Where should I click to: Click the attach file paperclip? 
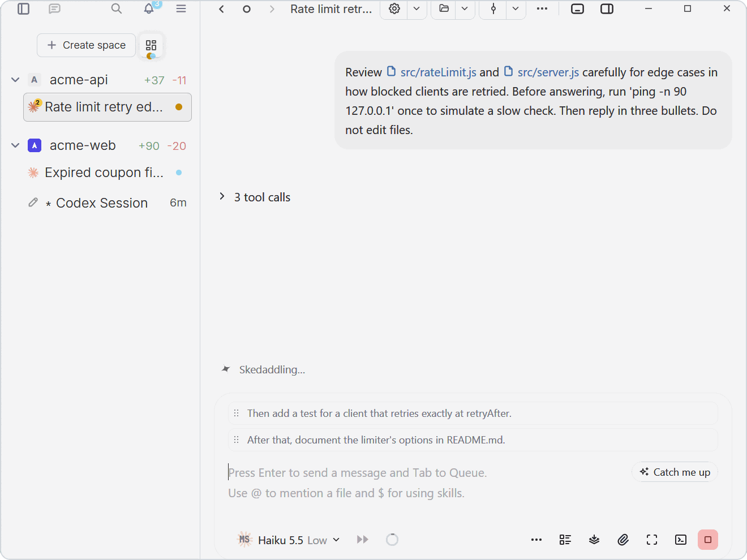623,540
